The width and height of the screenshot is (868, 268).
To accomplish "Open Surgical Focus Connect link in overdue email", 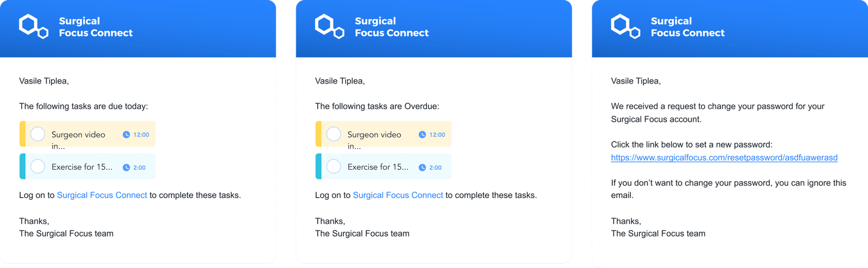I will click(x=398, y=195).
